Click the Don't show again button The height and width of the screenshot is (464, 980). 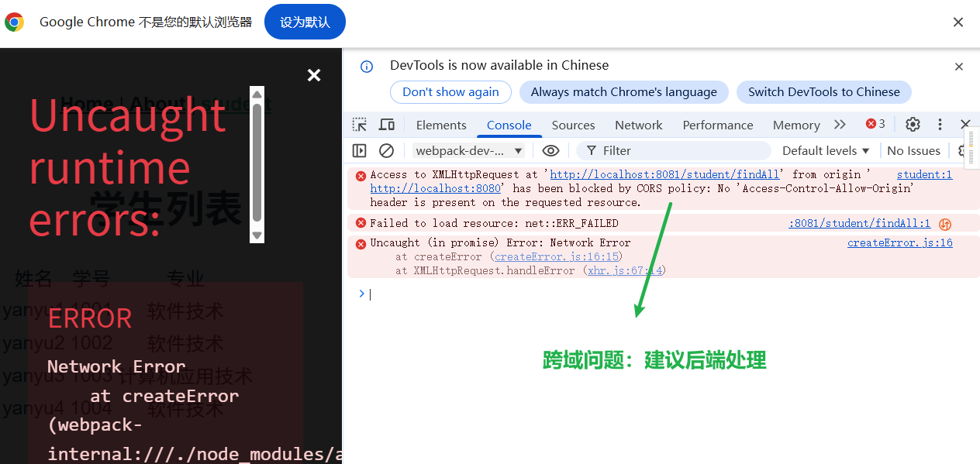click(x=450, y=91)
